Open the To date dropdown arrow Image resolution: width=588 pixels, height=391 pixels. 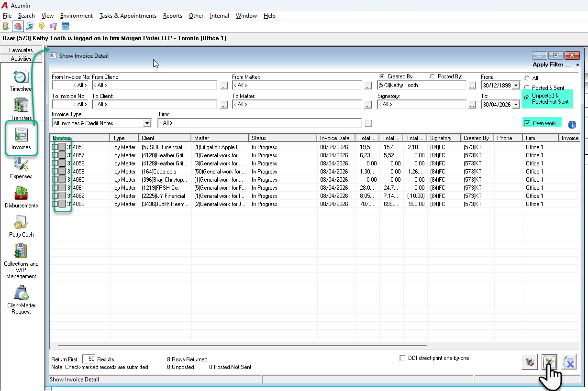[x=516, y=105]
